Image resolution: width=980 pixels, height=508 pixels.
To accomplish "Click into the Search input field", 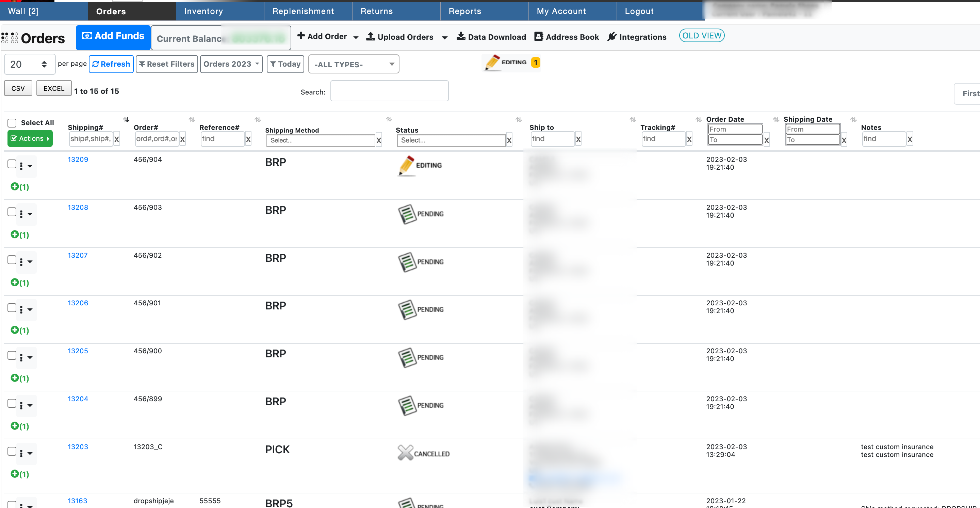I will (x=389, y=91).
